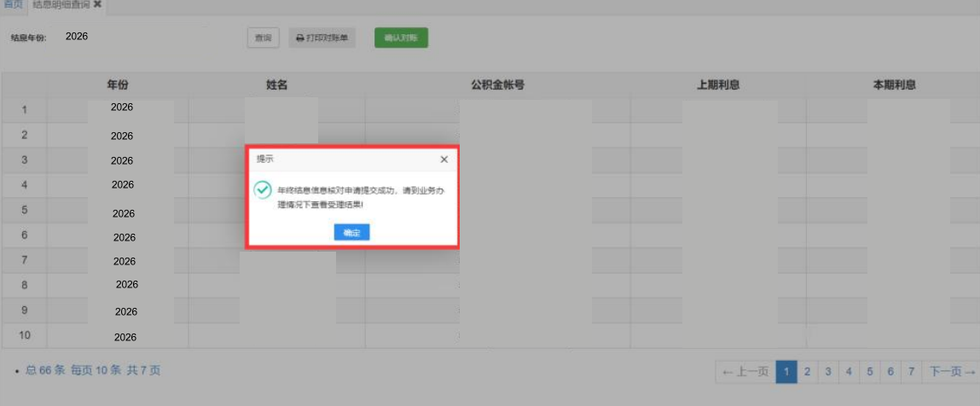Image resolution: width=980 pixels, height=406 pixels.
Task: Click the green 确认对账 button
Action: click(x=401, y=38)
